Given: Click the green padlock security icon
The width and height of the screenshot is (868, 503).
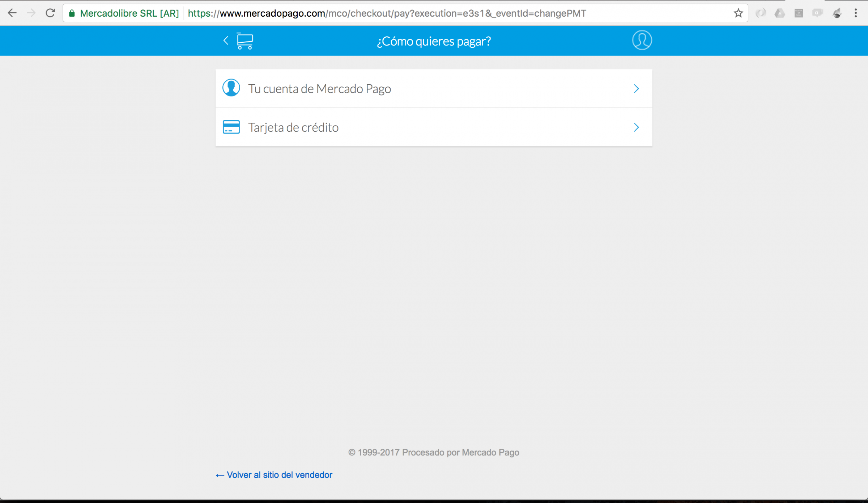Looking at the screenshot, I should click(72, 13).
